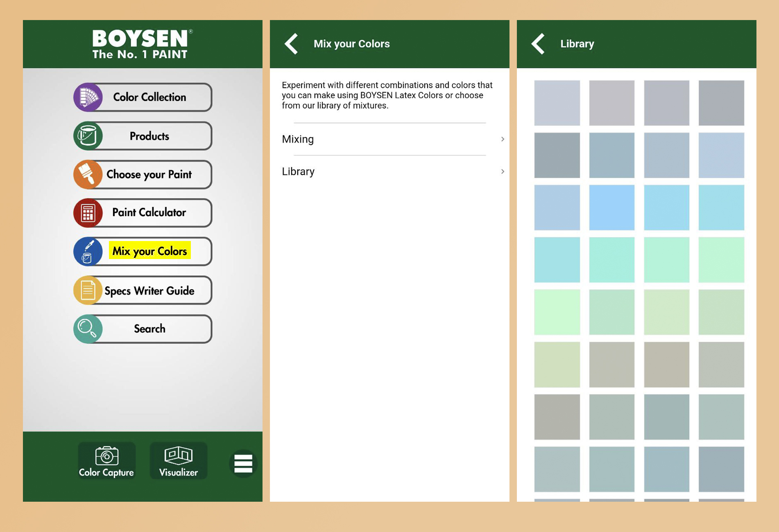Image resolution: width=779 pixels, height=532 pixels.
Task: Pick the mint green swatch ending row four
Action: coord(721,260)
